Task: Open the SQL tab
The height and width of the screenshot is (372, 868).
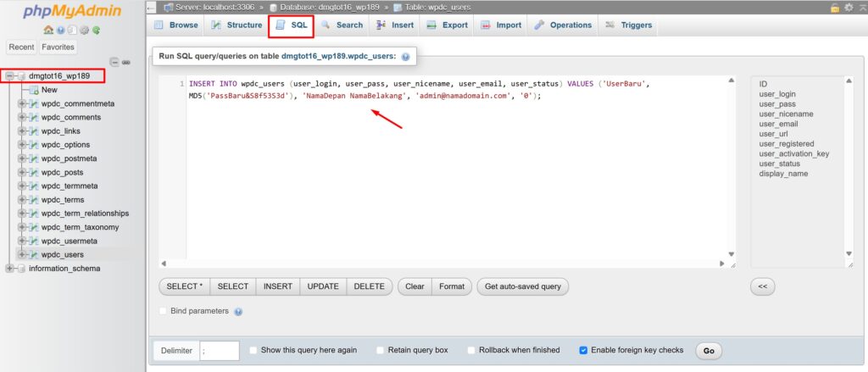Action: click(292, 25)
